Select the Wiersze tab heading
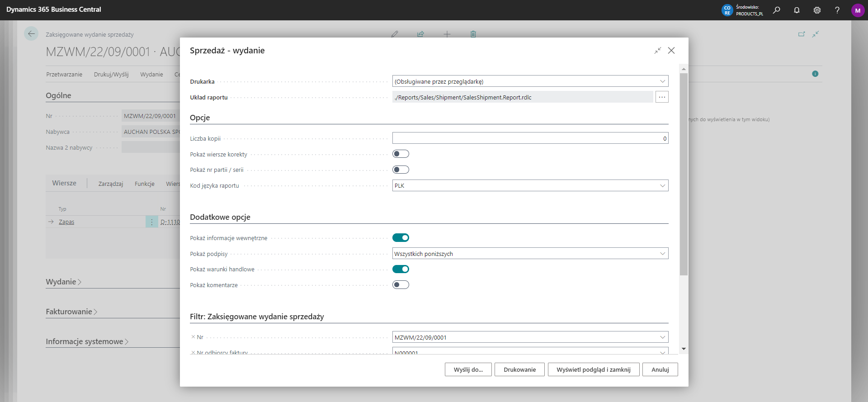 pyautogui.click(x=64, y=183)
